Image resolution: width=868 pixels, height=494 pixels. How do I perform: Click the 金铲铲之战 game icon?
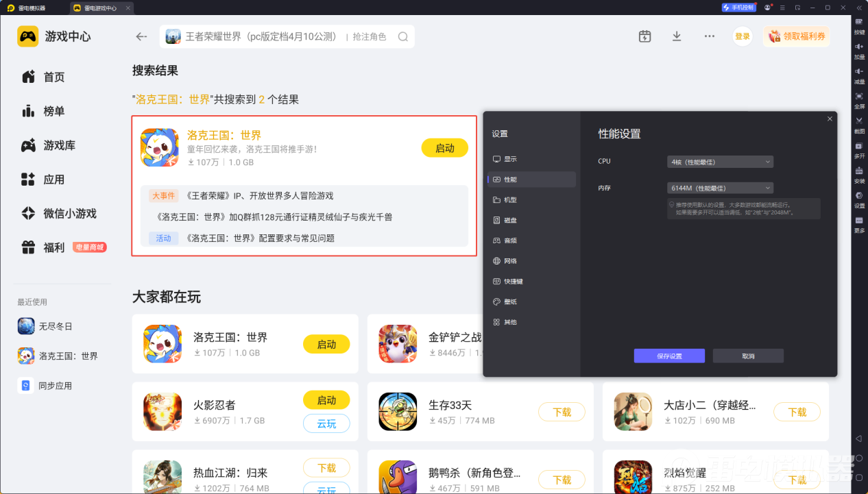[398, 344]
